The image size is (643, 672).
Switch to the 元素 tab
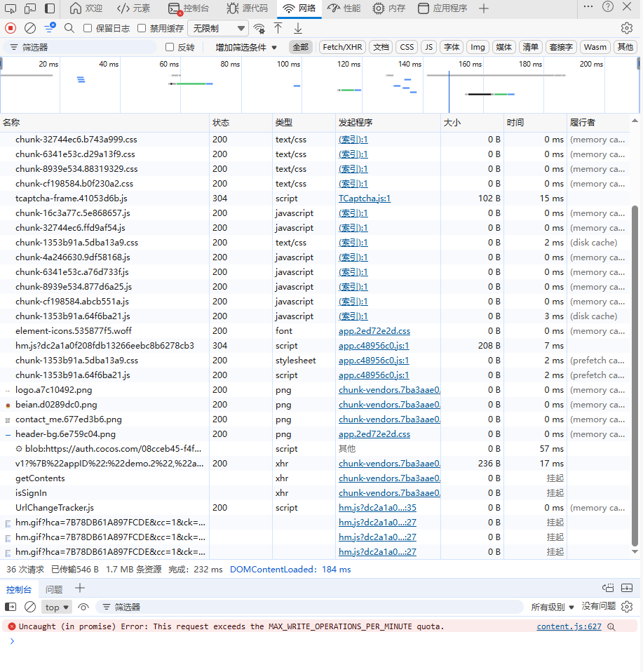[x=134, y=8]
